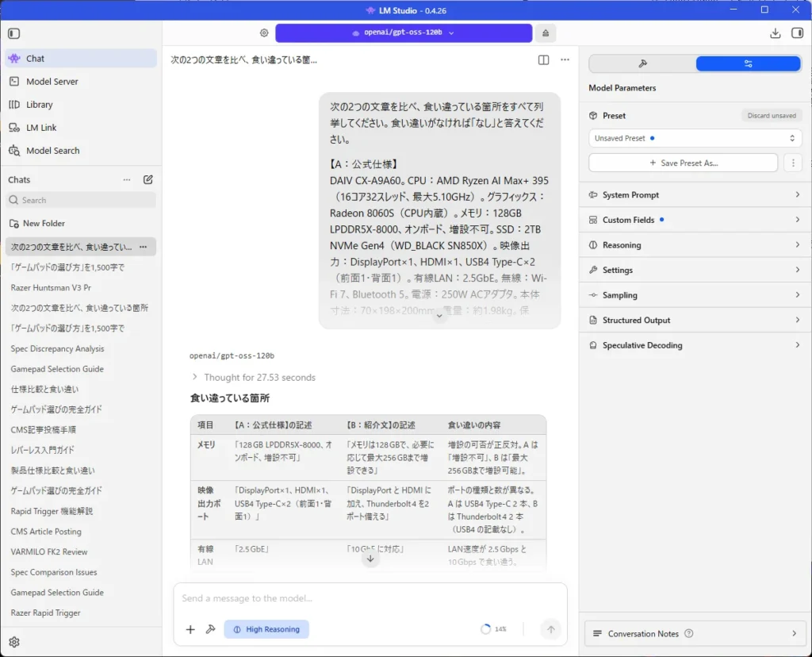The height and width of the screenshot is (657, 812).
Task: Open CMS記事投稿手順 chat
Action: click(80, 429)
